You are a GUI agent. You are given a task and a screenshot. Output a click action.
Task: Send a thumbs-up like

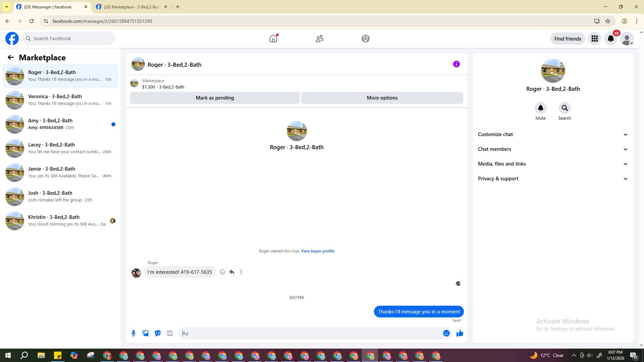(x=460, y=333)
